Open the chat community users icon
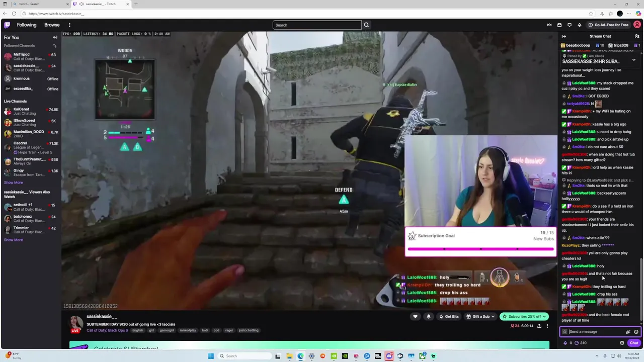Screen dimensions: 644x362 (x=637, y=36)
